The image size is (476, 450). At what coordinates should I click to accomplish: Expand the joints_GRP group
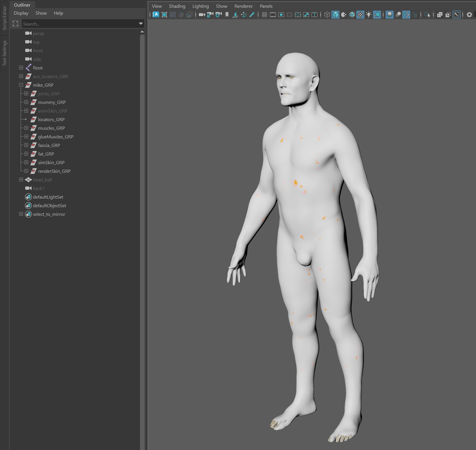point(26,93)
